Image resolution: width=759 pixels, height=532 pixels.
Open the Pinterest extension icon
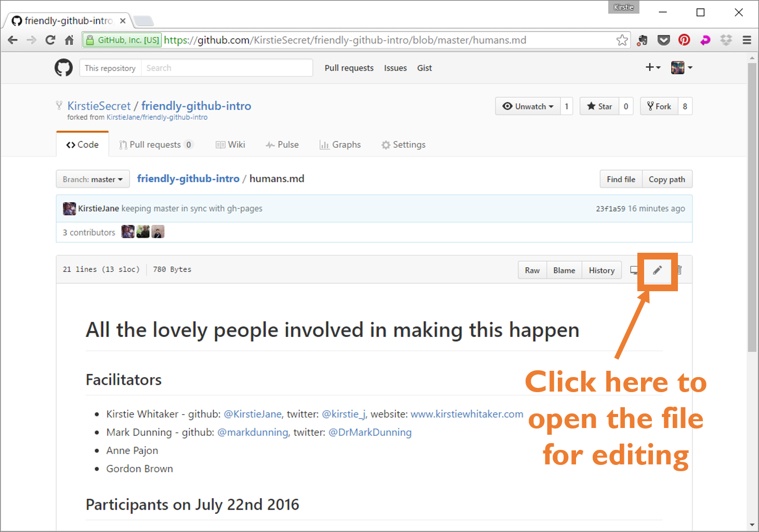(x=684, y=40)
